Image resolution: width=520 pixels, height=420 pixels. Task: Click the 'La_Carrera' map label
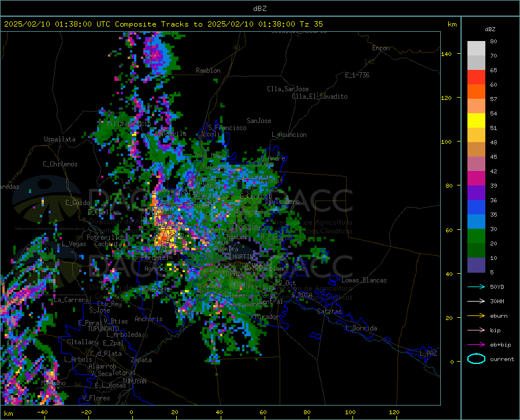coord(71,300)
